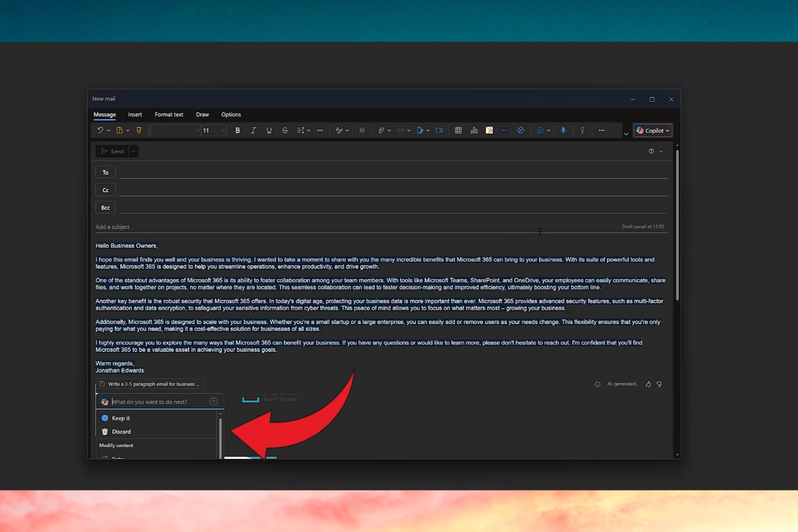Switch to the Message tab
The width and height of the screenshot is (798, 532).
coord(104,114)
